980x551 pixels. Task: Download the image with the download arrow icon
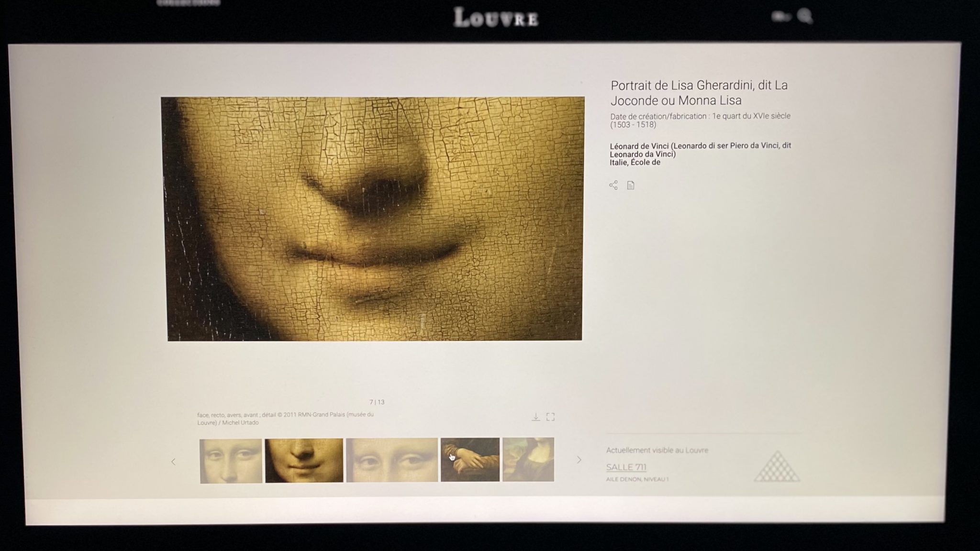[x=536, y=417]
